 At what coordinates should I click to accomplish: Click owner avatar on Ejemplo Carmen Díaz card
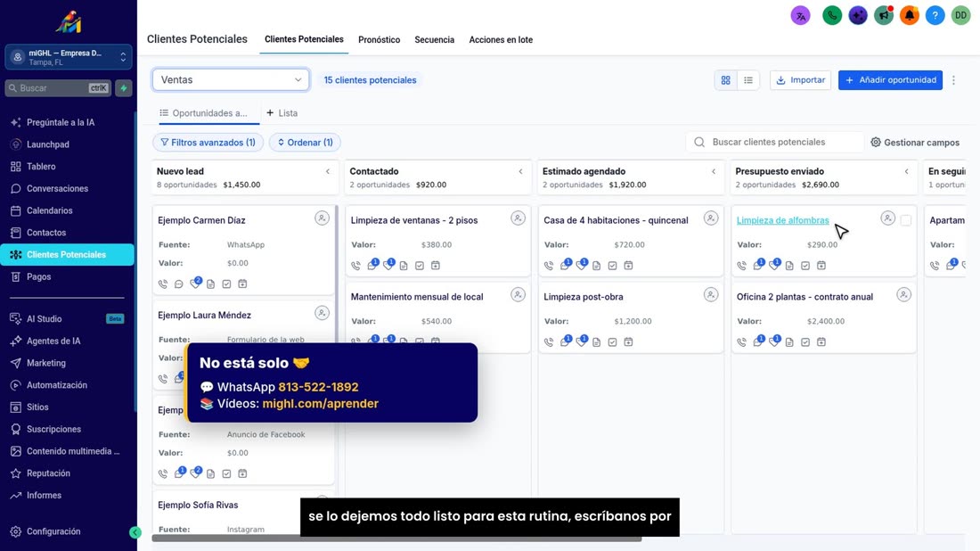[x=322, y=218]
